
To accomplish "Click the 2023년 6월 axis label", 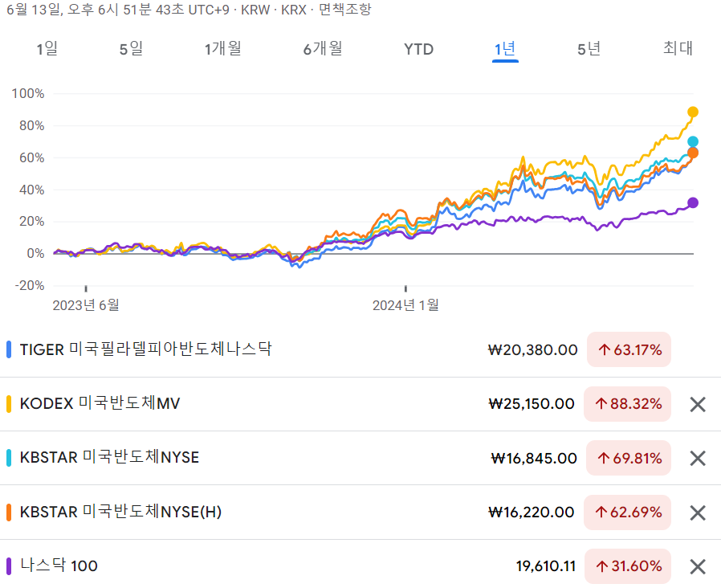I will point(86,305).
